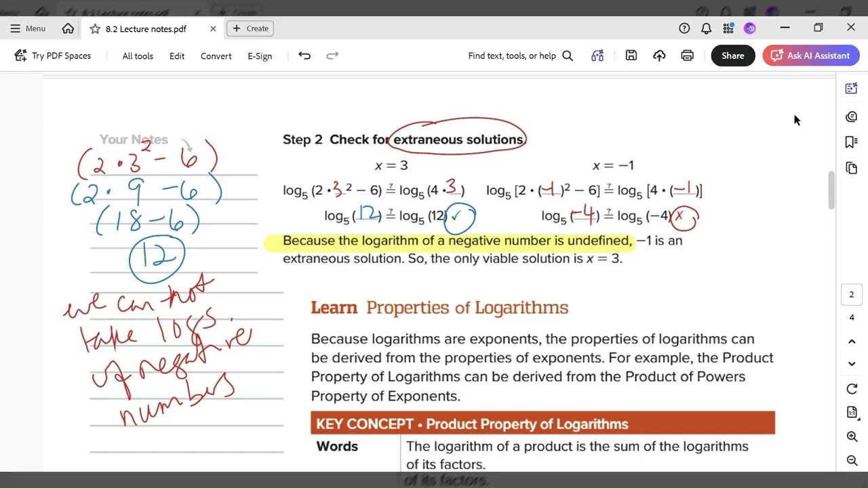Screen dimensions: 868x488
Task: Upload file to cloud storage
Action: (659, 56)
